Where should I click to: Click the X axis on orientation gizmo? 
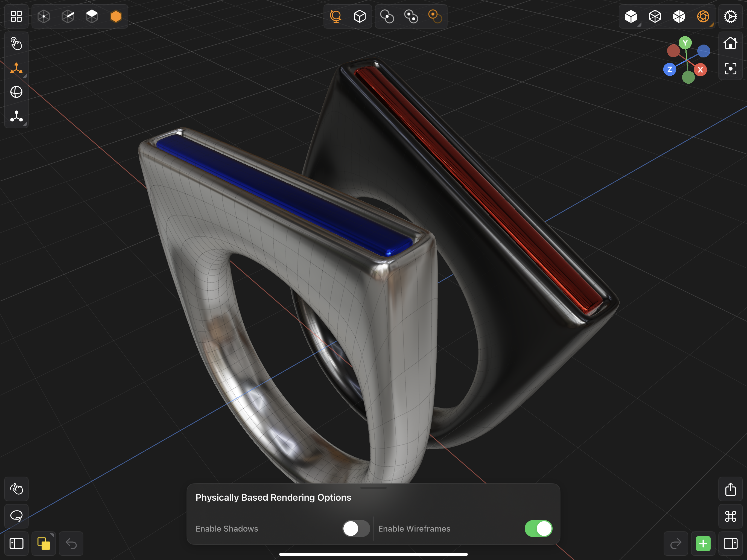coord(700,69)
